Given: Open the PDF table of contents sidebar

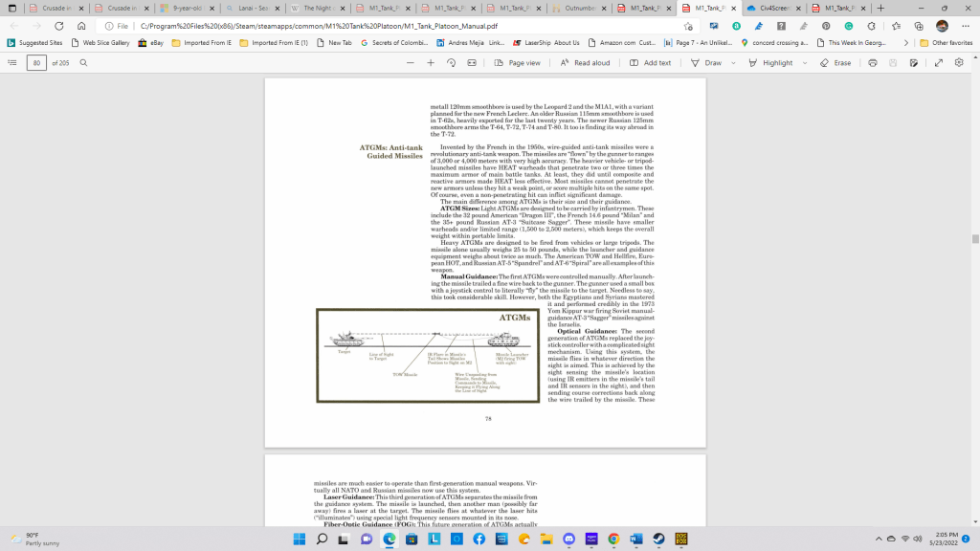Looking at the screenshot, I should point(11,62).
